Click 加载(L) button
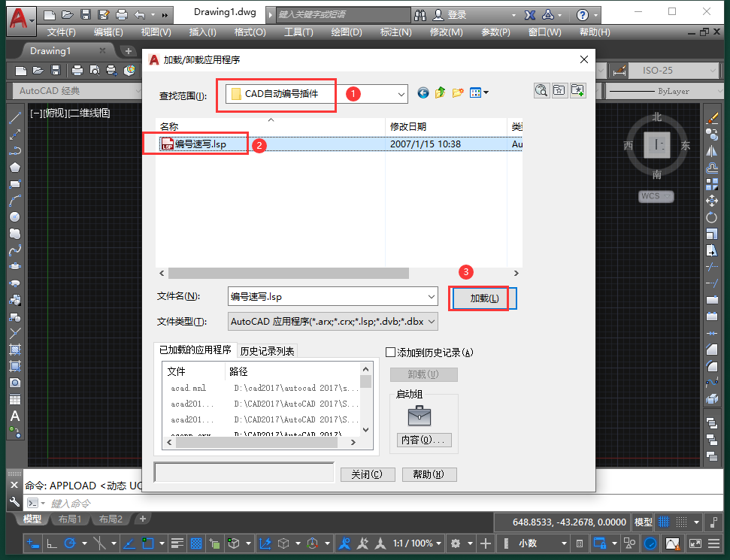Viewport: 730px width, 560px height. coord(484,298)
